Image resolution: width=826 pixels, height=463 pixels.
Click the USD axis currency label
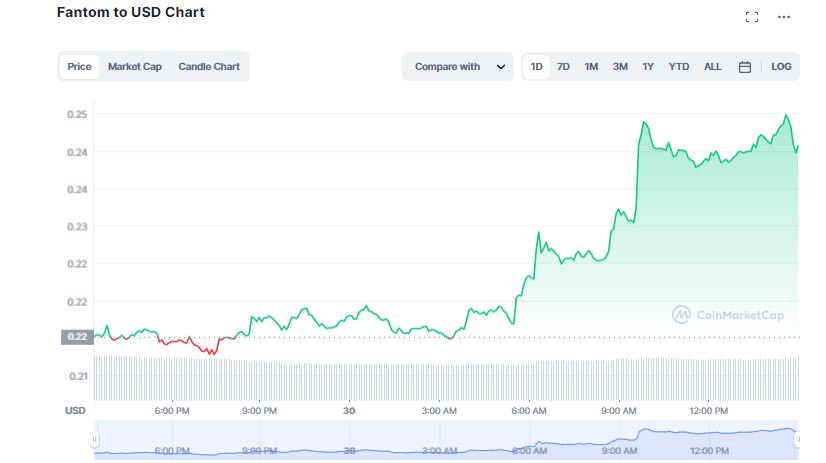75,410
